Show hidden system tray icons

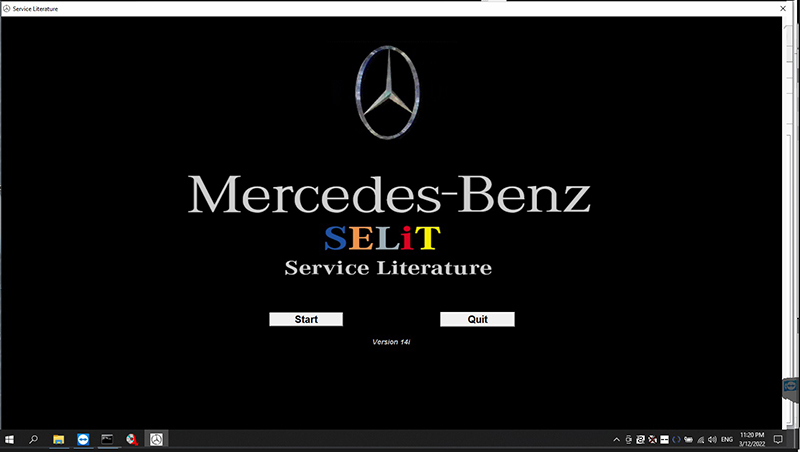pos(616,440)
